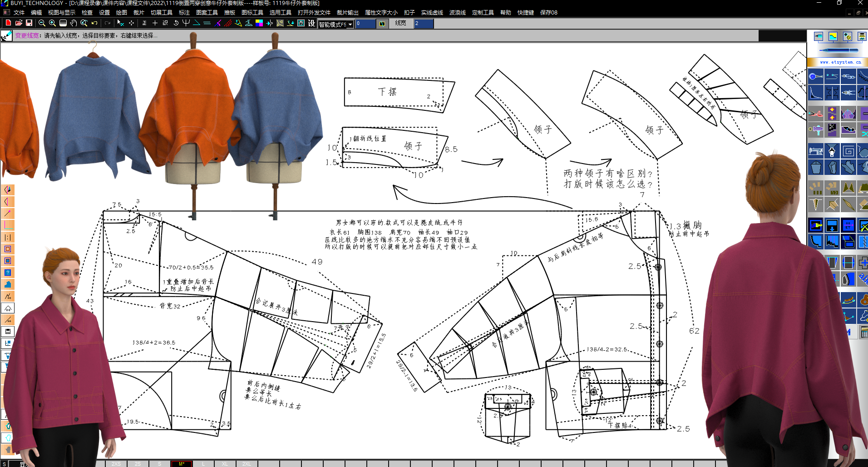Click the blue question mark icon
The height and width of the screenshot is (467, 868).
click(x=8, y=273)
